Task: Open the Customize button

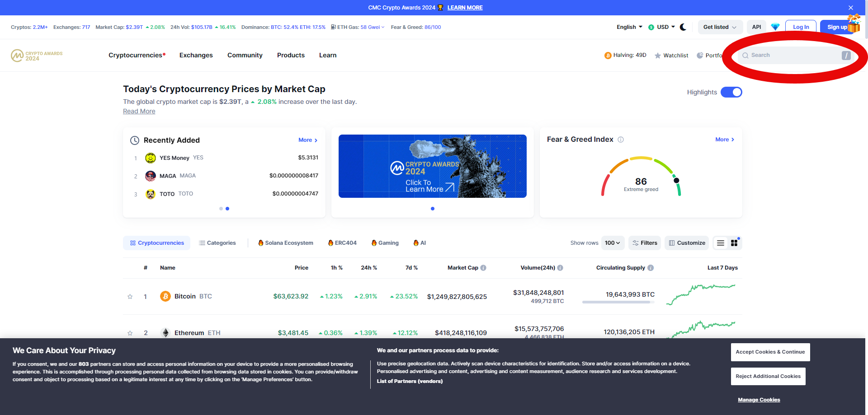Action: click(x=687, y=243)
